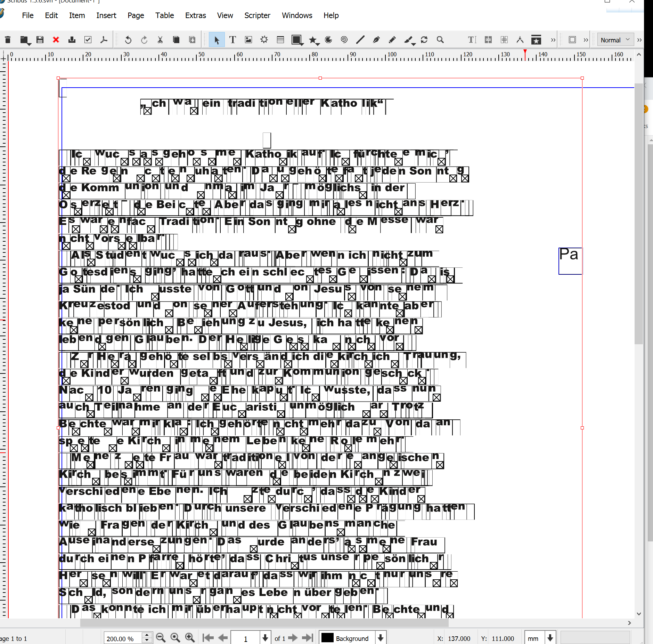Select the Spiral tool
This screenshot has width=653, height=644.
(344, 40)
